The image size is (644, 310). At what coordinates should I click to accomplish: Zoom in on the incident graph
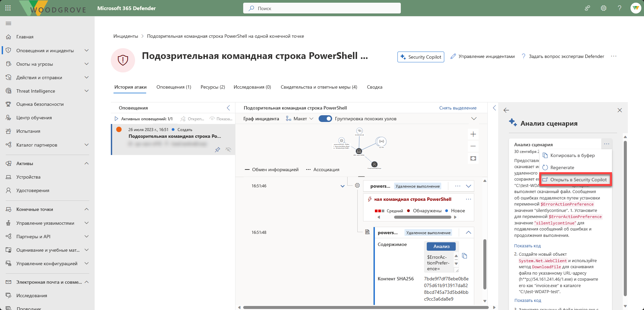pos(473,134)
